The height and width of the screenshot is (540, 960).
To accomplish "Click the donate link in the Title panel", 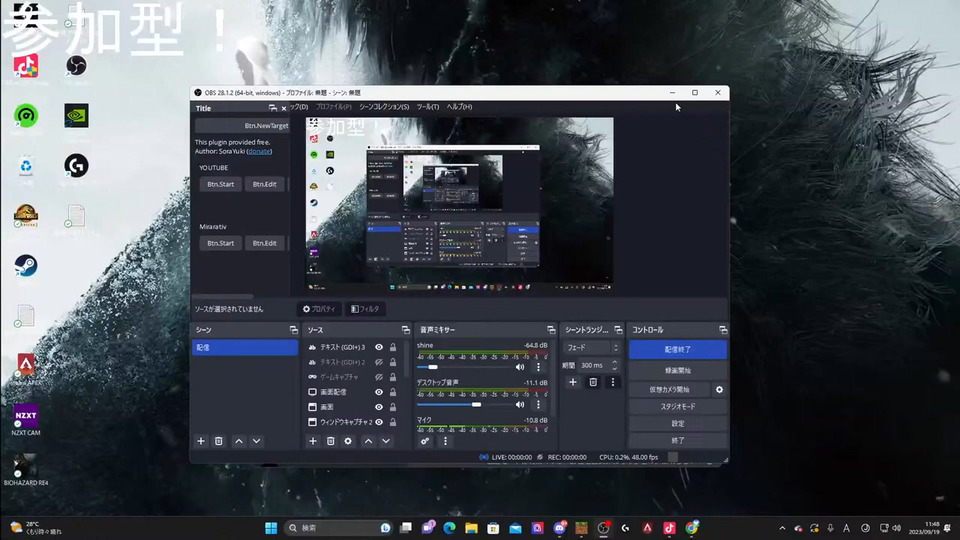I will (259, 151).
